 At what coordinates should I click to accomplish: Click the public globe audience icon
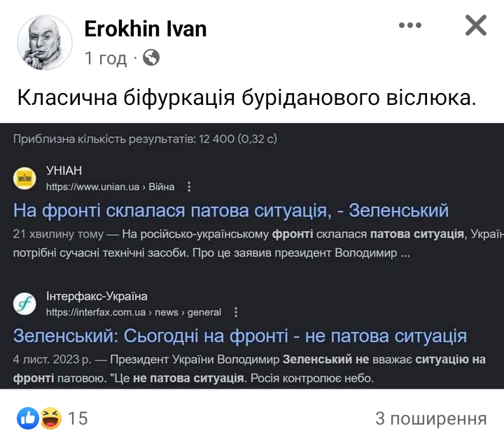pos(151,58)
